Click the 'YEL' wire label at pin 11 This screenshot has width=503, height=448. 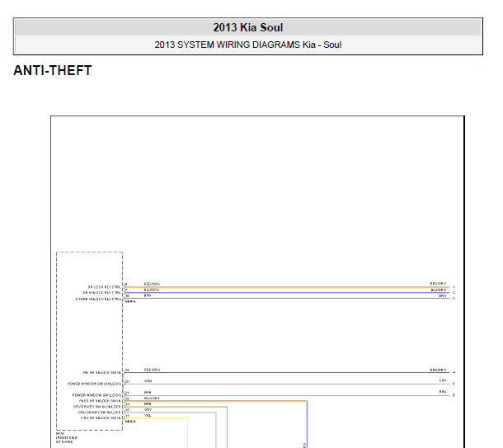tap(148, 416)
